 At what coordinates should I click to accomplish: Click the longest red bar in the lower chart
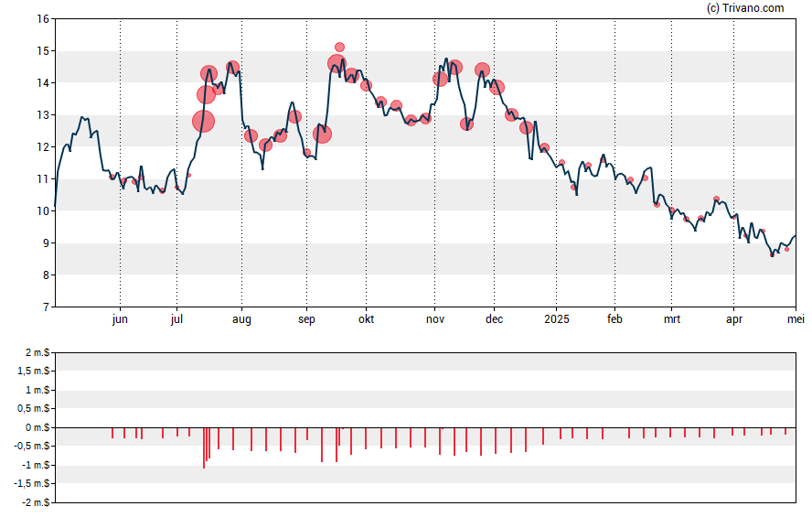pyautogui.click(x=204, y=448)
